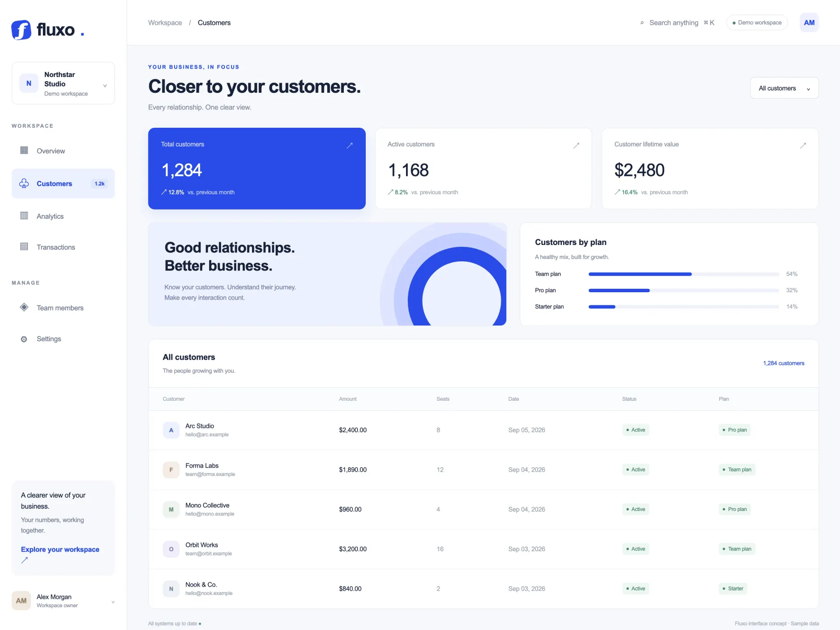
Task: Open the Customer lifetime value card arrow
Action: (x=803, y=146)
